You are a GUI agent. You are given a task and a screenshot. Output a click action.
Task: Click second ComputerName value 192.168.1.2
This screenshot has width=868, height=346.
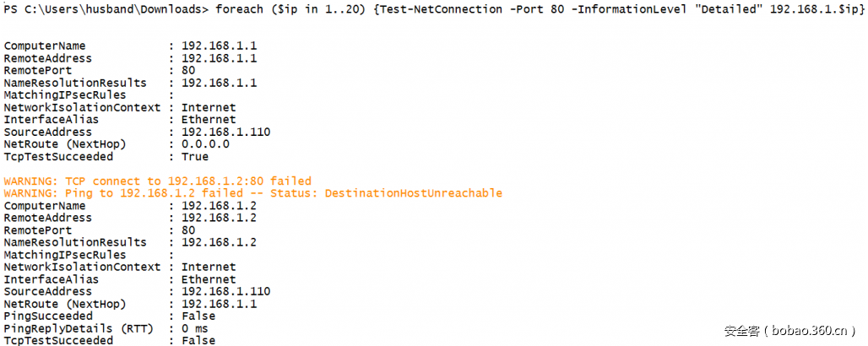click(x=220, y=205)
